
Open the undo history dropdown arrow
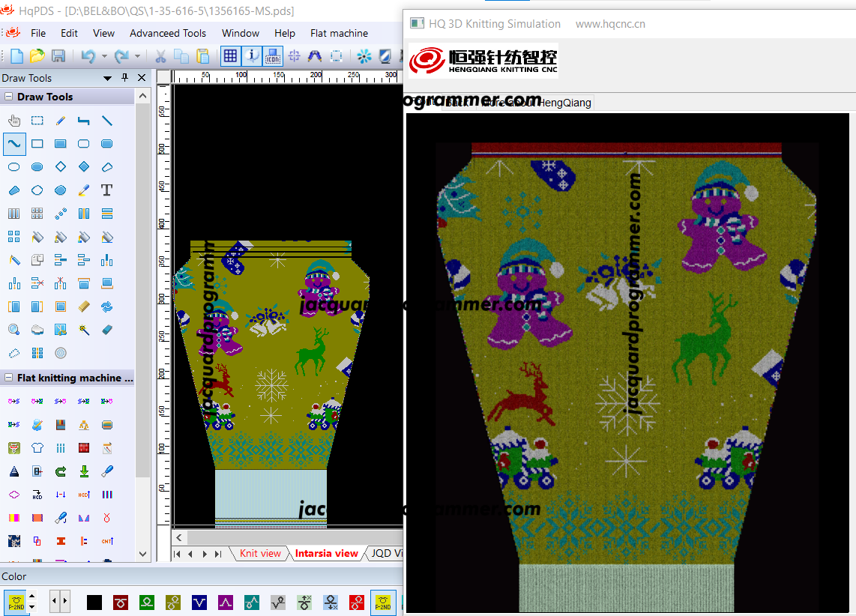(x=104, y=55)
